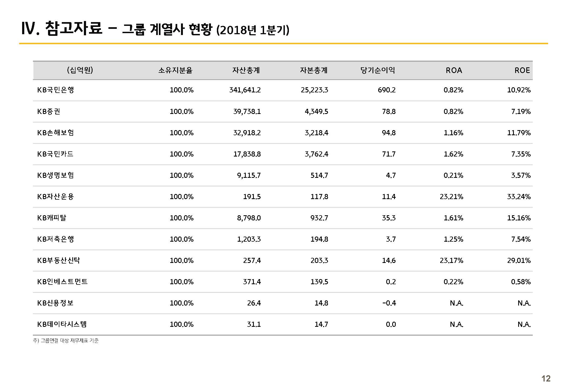Click the row label 'KB캐피탈'
The height and width of the screenshot is (392, 567).
(x=52, y=218)
